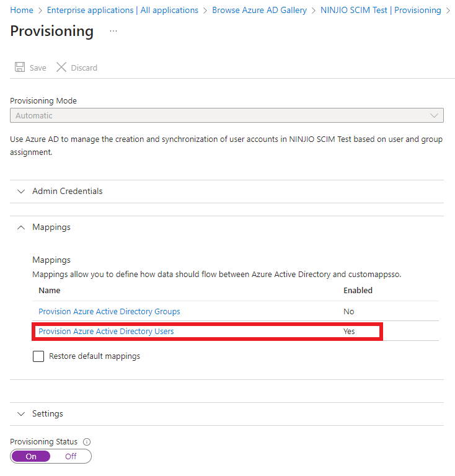Switch Provisioning Status to Off
Screen dimensions: 455x476
click(x=71, y=456)
